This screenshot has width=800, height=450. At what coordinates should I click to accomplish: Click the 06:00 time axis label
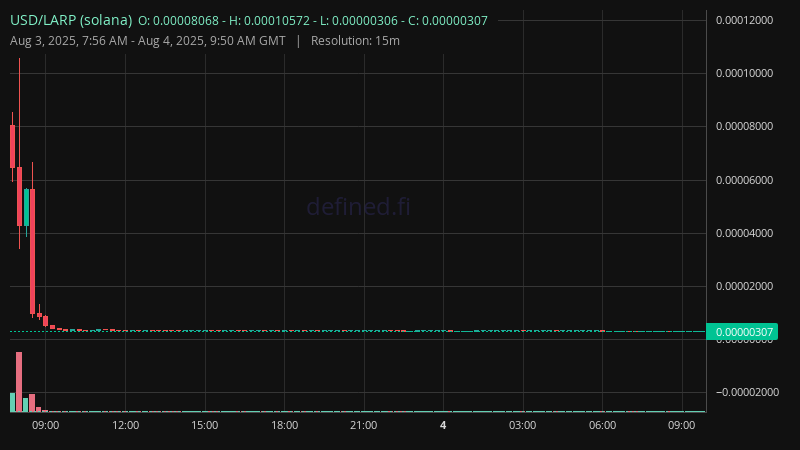pos(603,426)
